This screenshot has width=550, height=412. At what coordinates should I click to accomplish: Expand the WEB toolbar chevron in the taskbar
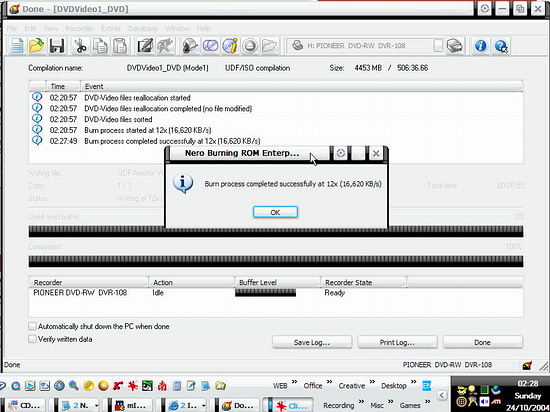[294, 382]
